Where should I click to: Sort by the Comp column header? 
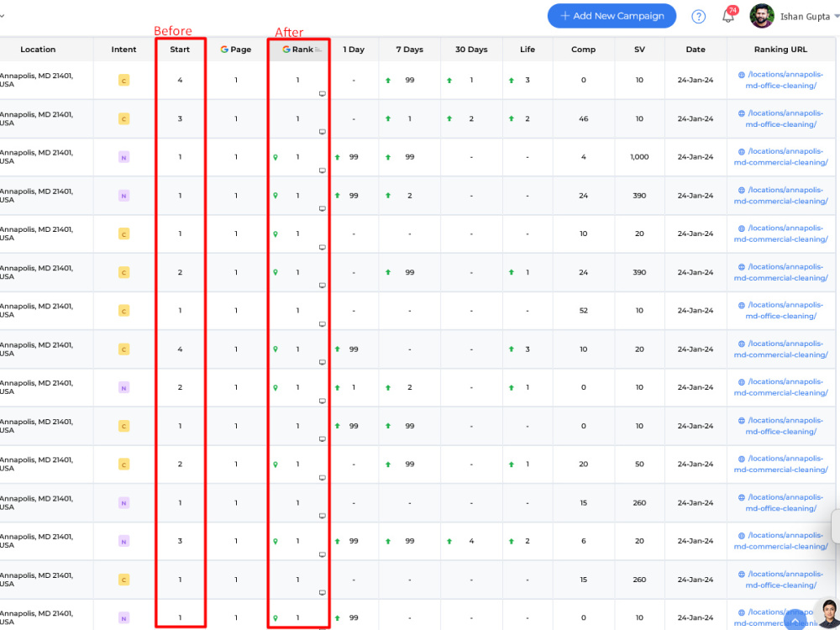point(584,50)
